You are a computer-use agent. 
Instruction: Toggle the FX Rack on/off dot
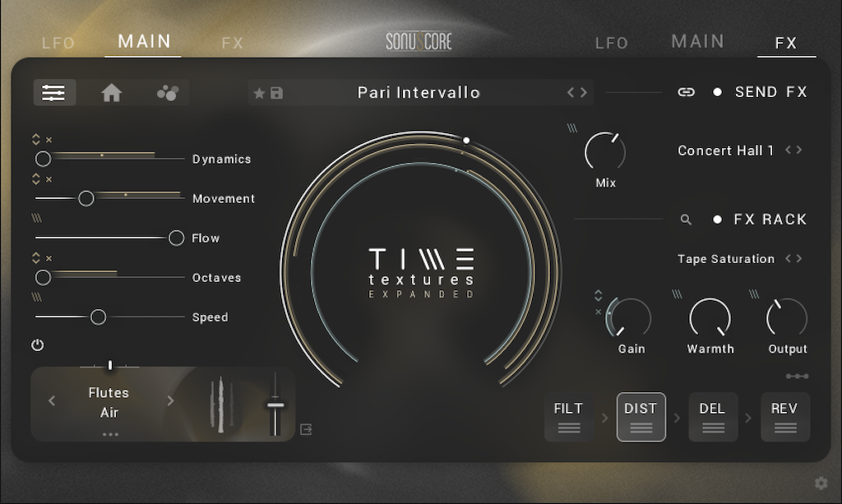point(717,220)
